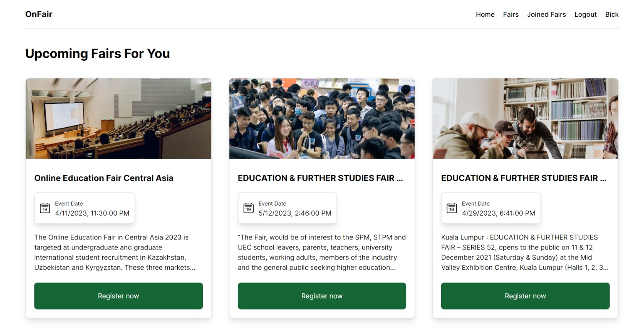Open the crowded student fair photo
644x335 pixels.
322,119
